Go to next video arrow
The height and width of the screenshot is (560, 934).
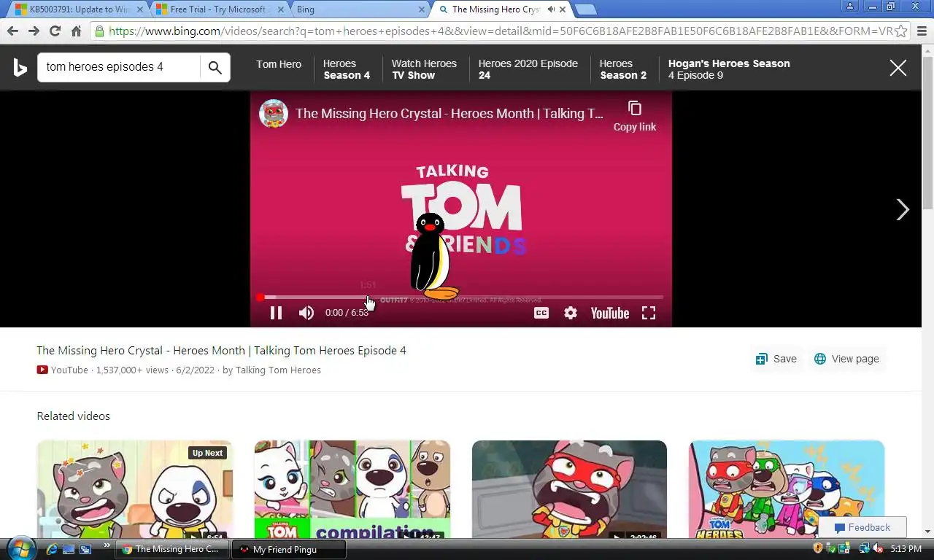(x=903, y=210)
